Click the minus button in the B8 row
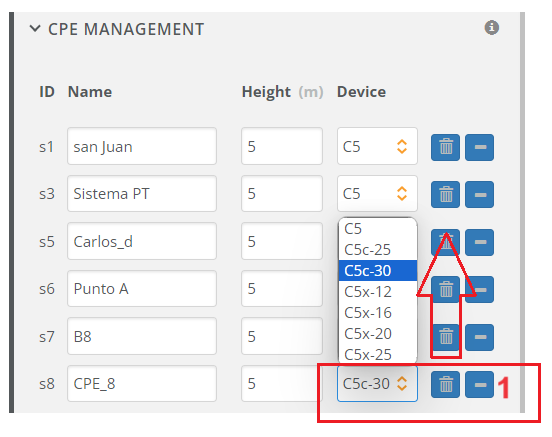The image size is (552, 437). pyautogui.click(x=479, y=337)
